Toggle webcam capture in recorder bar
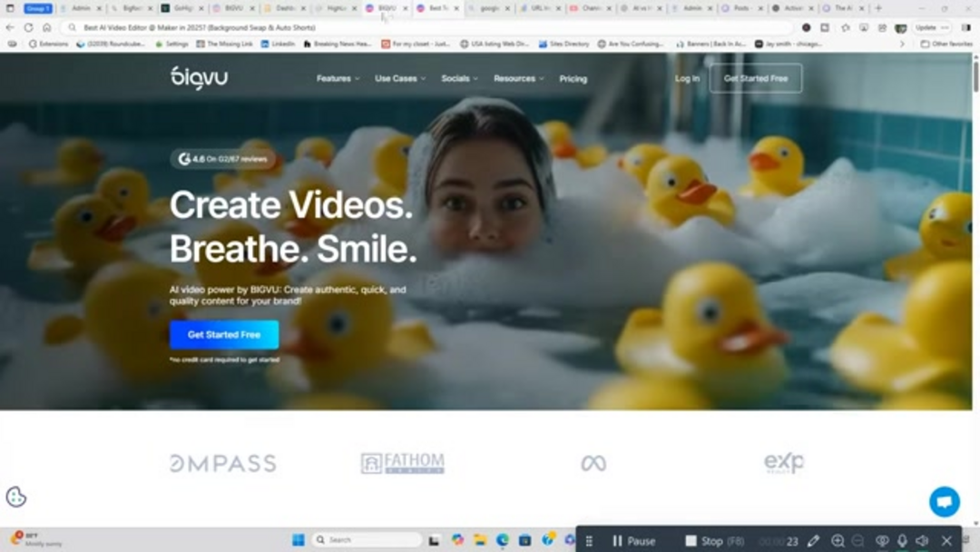Screen dimensions: 980x552 [x=881, y=541]
